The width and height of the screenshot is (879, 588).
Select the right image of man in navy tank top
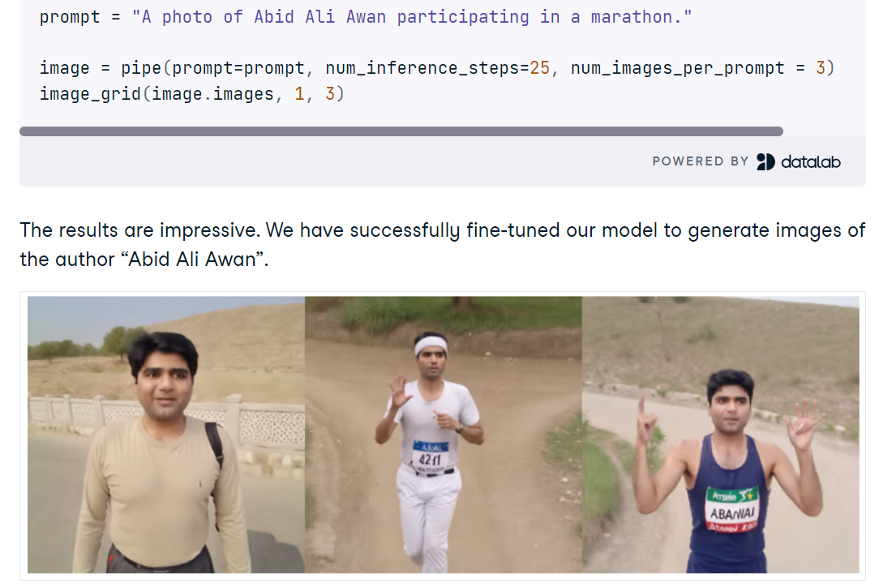coord(720,435)
